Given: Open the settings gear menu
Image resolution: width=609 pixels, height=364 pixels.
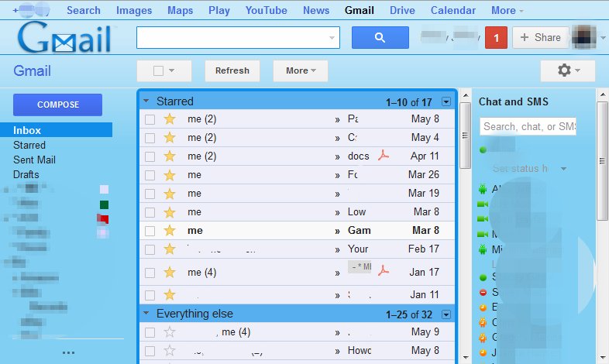Looking at the screenshot, I should [567, 70].
